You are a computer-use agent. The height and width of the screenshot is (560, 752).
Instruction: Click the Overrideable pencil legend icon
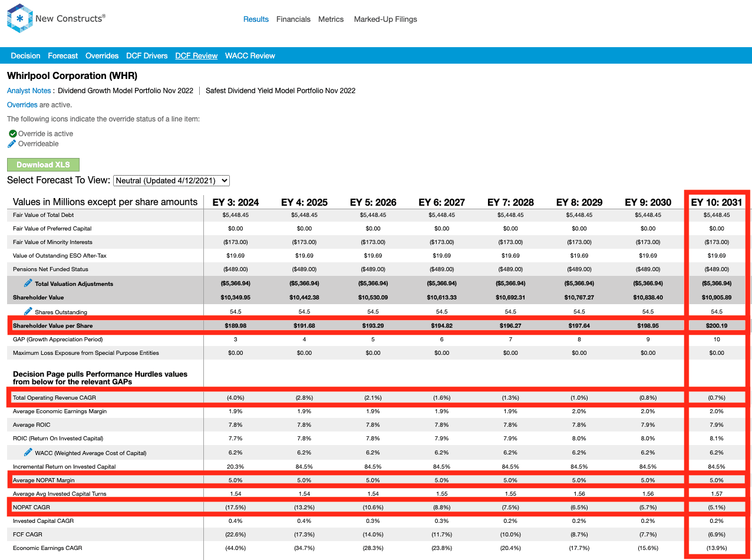12,144
